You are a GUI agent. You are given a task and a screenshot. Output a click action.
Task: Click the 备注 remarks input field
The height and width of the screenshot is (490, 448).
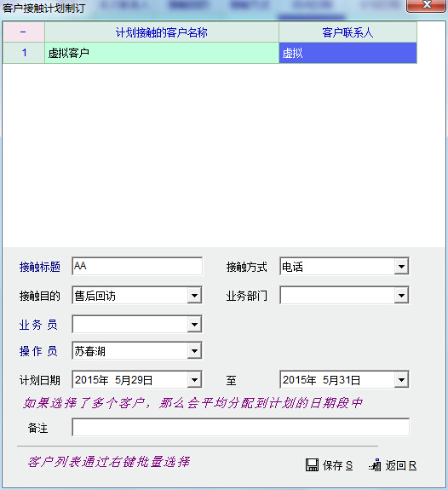(x=240, y=427)
